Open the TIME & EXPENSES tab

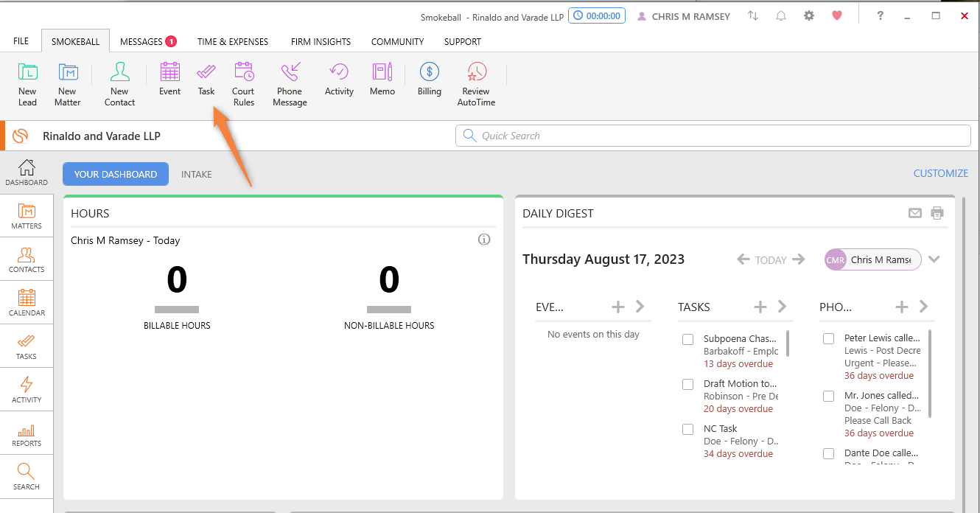point(233,42)
